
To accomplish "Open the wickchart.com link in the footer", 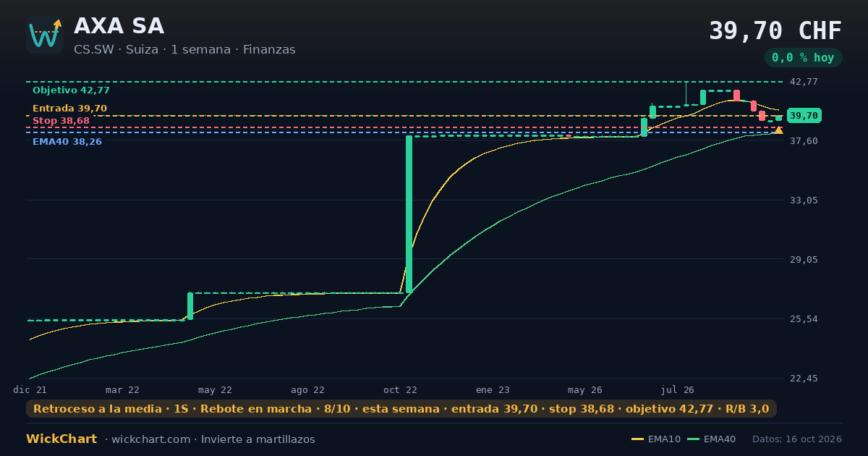I will click(x=150, y=439).
